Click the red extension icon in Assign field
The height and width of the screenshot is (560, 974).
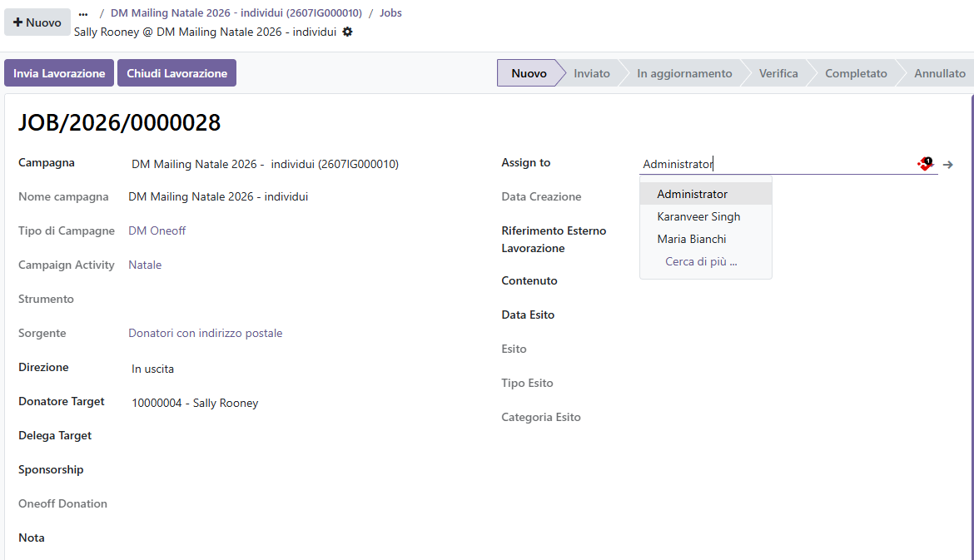click(x=926, y=163)
